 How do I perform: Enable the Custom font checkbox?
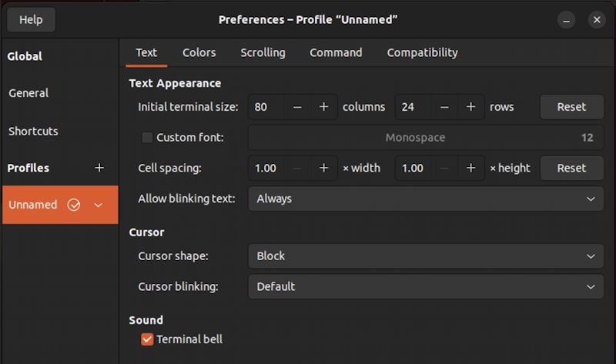pos(147,138)
